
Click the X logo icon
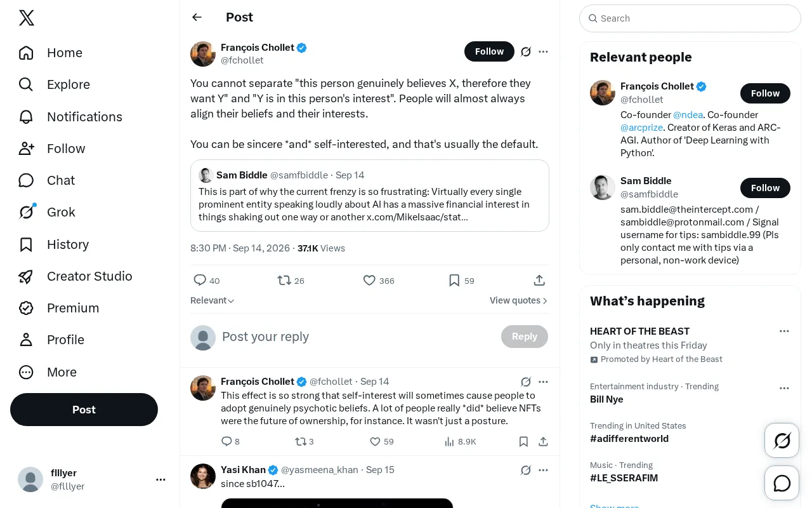pos(27,18)
